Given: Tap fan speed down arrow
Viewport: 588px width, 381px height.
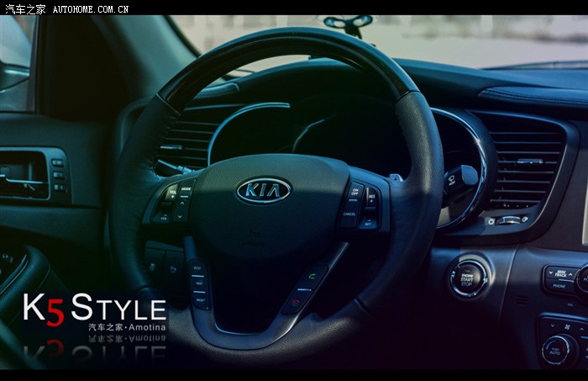Looking at the screenshot, I should point(553,325).
